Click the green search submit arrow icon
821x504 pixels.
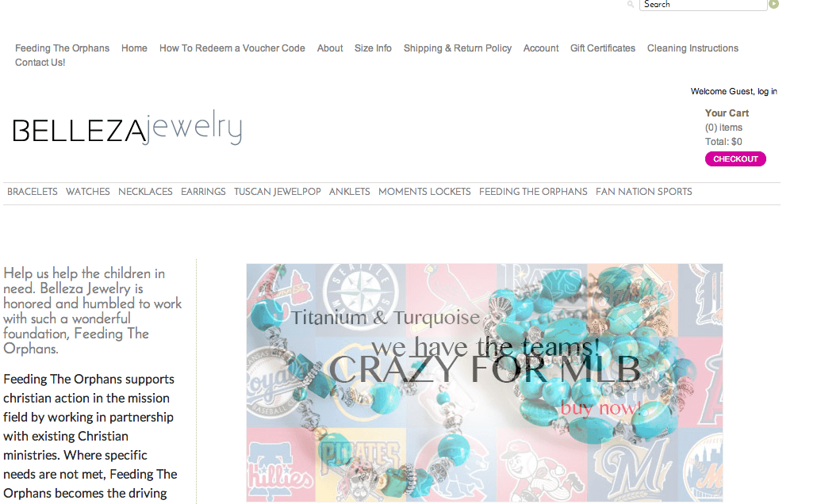tap(774, 4)
